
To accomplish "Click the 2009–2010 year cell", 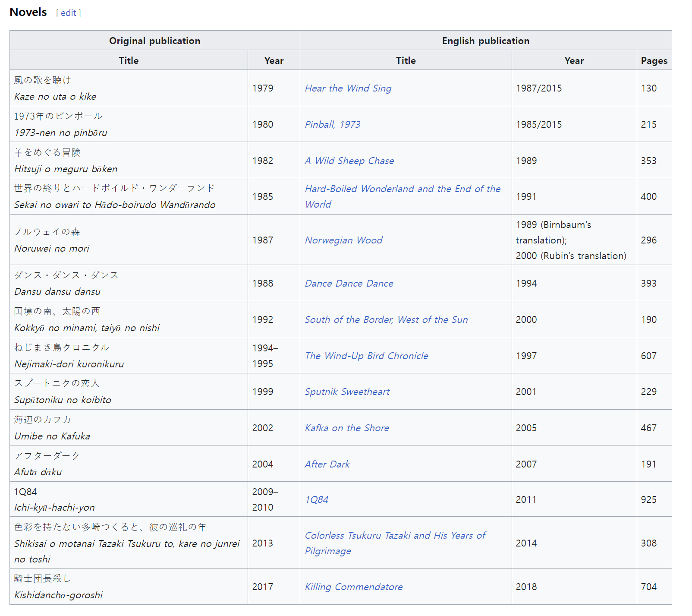I will pyautogui.click(x=274, y=499).
